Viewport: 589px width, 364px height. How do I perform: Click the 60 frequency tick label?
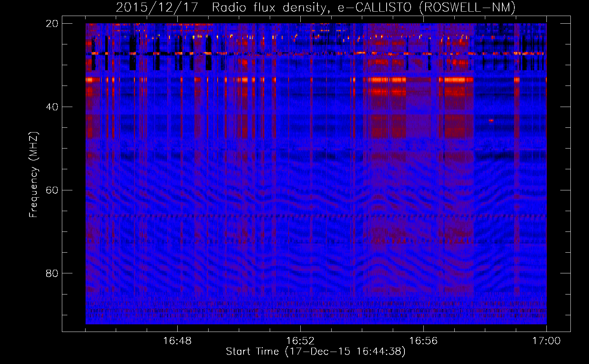tap(52, 190)
